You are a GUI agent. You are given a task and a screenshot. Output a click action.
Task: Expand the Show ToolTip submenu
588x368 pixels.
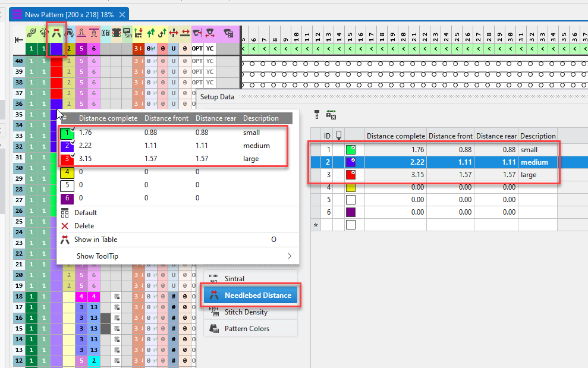tap(290, 256)
